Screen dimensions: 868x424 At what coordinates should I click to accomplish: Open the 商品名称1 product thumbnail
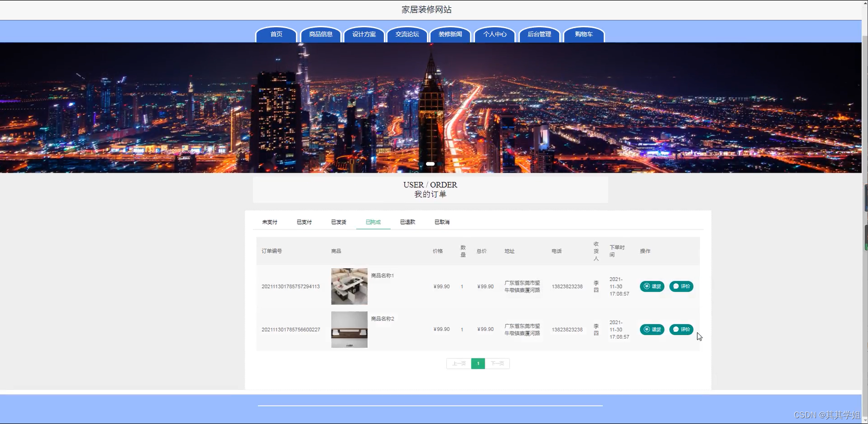coord(349,286)
